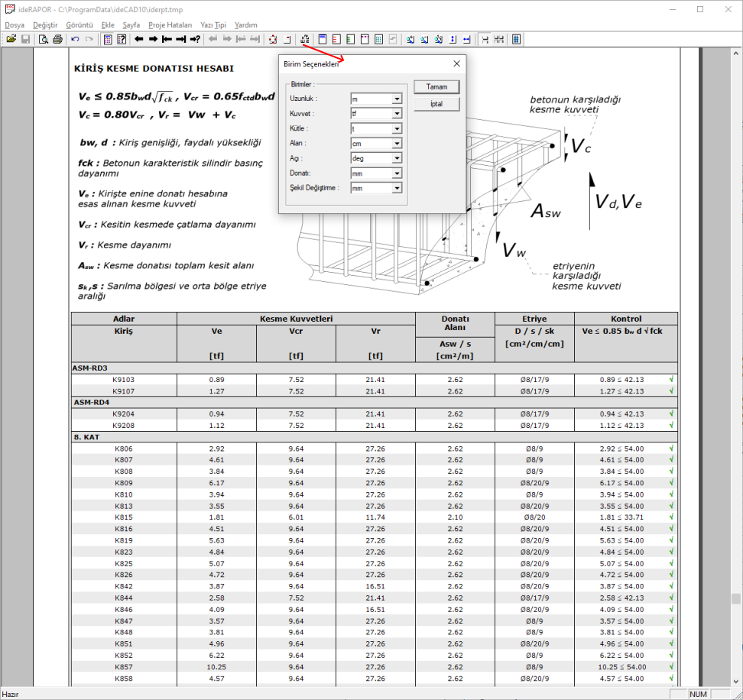The width and height of the screenshot is (743, 700).
Task: Open the Görüntü menu
Action: point(79,24)
